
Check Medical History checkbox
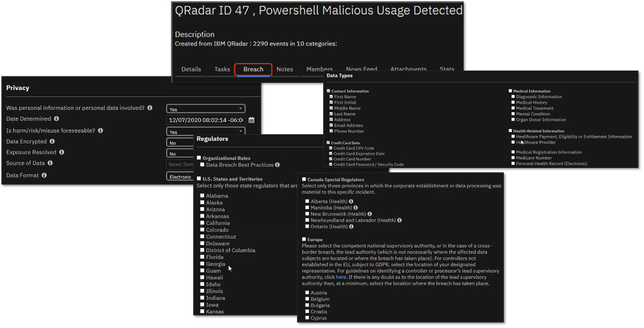[x=513, y=102]
